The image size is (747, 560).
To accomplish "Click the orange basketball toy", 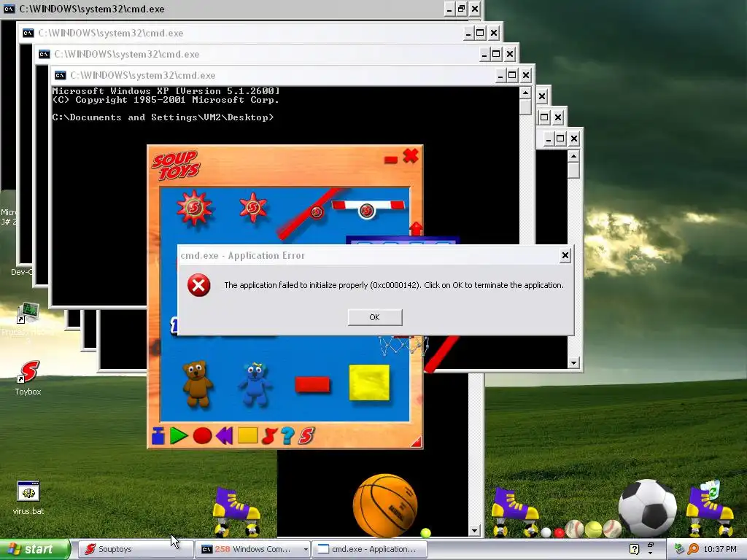I will click(x=385, y=505).
